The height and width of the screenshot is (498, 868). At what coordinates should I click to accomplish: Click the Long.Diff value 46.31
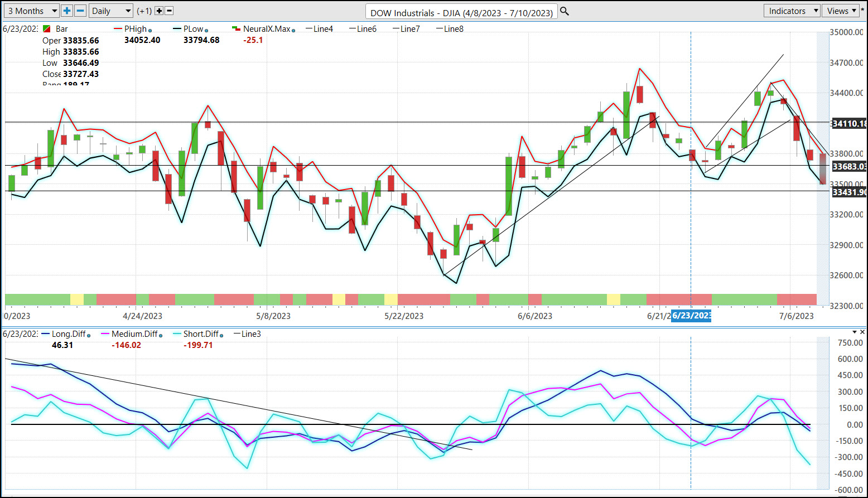pyautogui.click(x=62, y=345)
